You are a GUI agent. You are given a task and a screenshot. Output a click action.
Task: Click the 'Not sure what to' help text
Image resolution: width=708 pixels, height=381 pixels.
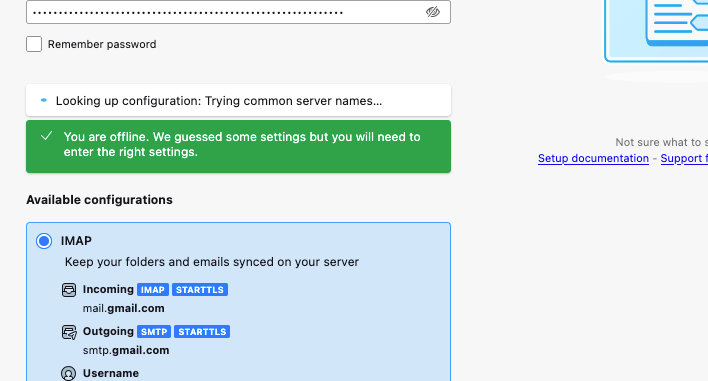click(x=661, y=142)
